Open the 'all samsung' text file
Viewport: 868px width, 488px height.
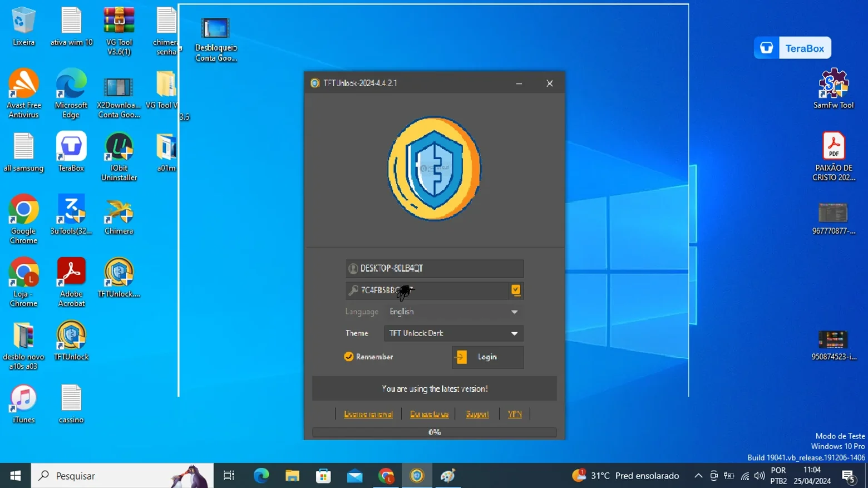(x=23, y=152)
